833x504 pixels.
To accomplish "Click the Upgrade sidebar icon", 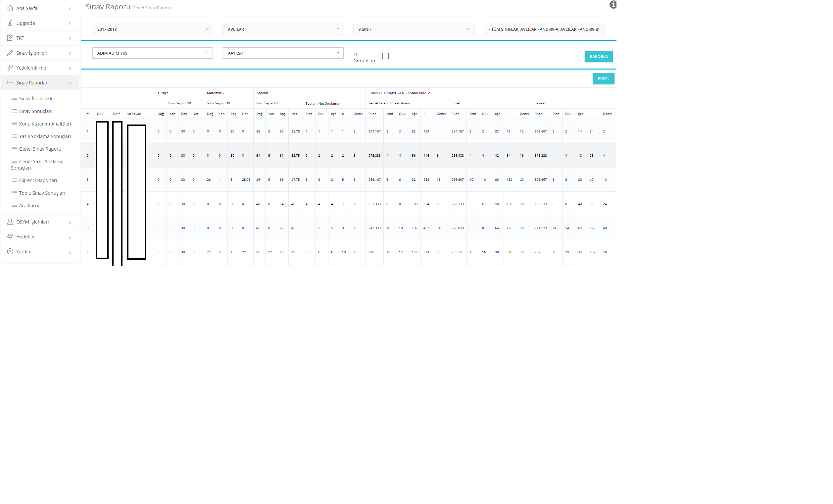I will point(10,23).
